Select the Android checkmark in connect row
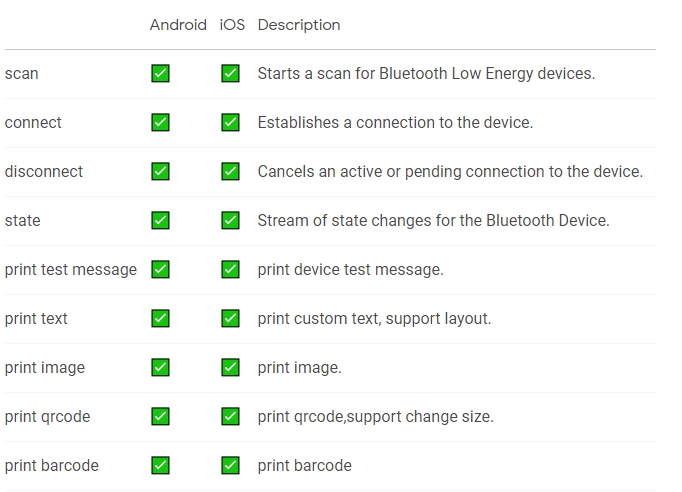The image size is (682, 492). [160, 122]
